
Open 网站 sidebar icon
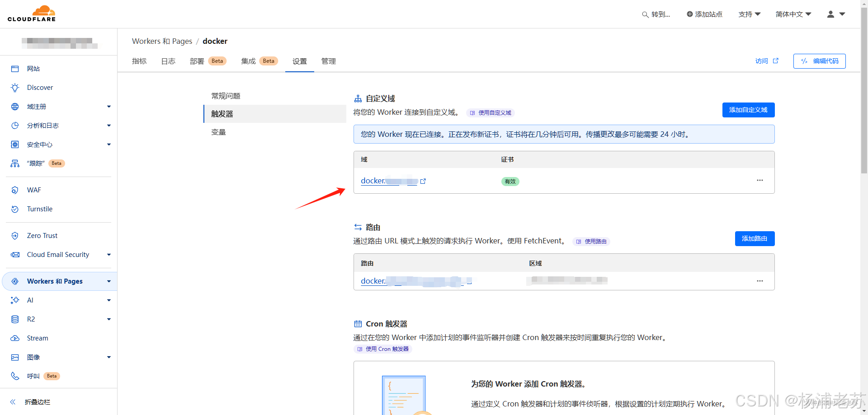[15, 69]
